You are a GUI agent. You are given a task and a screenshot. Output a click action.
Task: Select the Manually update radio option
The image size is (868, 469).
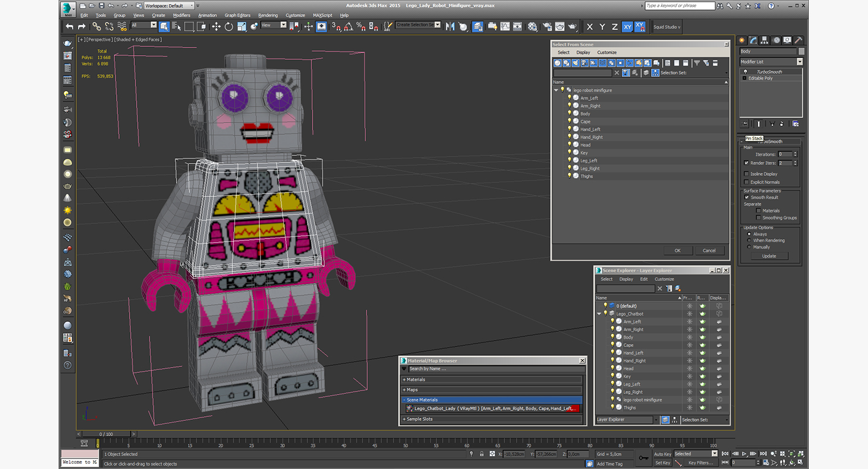(749, 247)
